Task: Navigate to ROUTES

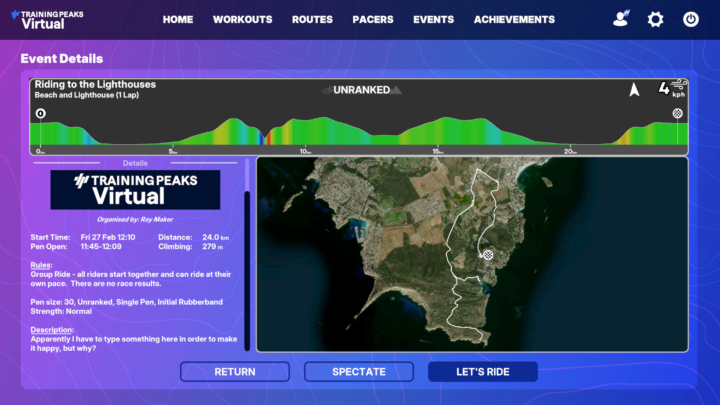Action: (x=312, y=19)
